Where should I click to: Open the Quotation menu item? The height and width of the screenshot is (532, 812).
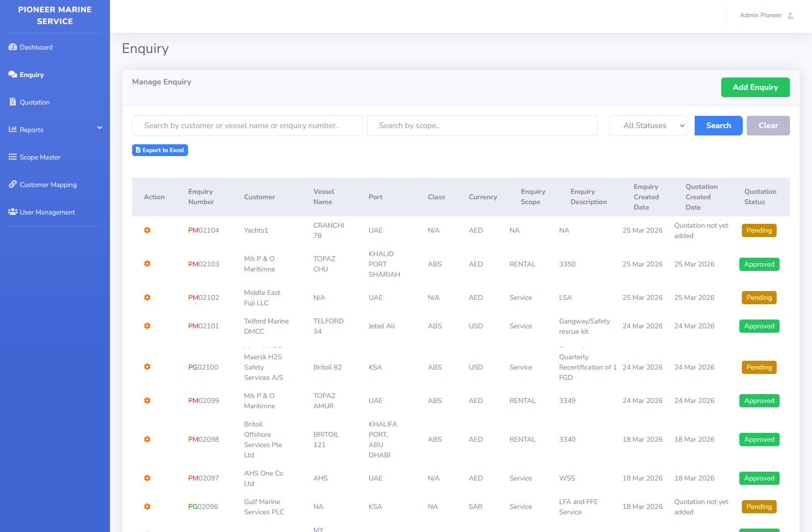(34, 102)
